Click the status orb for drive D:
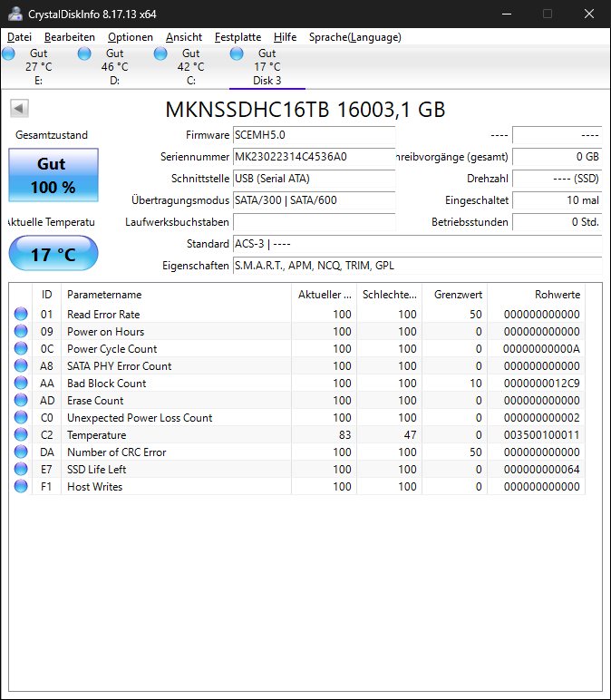This screenshot has width=611, height=700. pos(84,53)
